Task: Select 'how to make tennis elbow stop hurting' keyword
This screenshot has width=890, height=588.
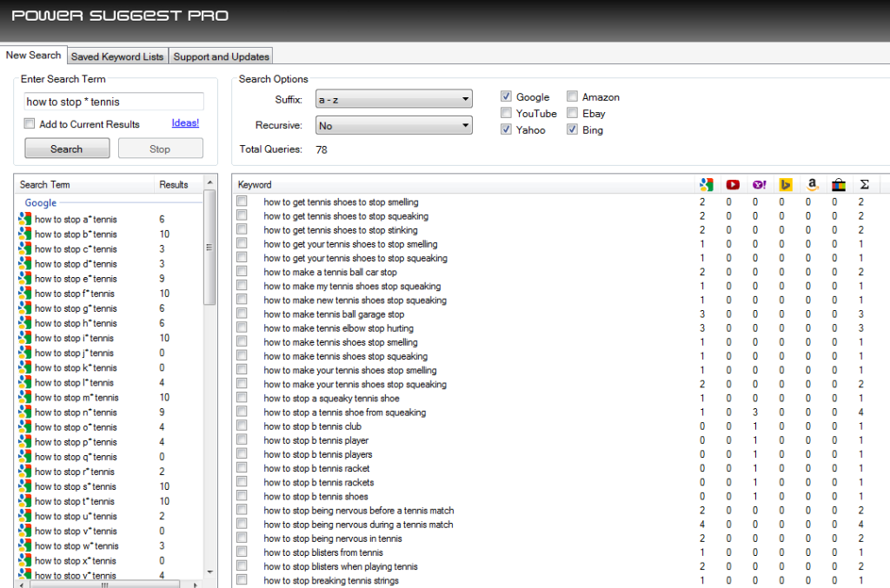Action: pos(339,327)
